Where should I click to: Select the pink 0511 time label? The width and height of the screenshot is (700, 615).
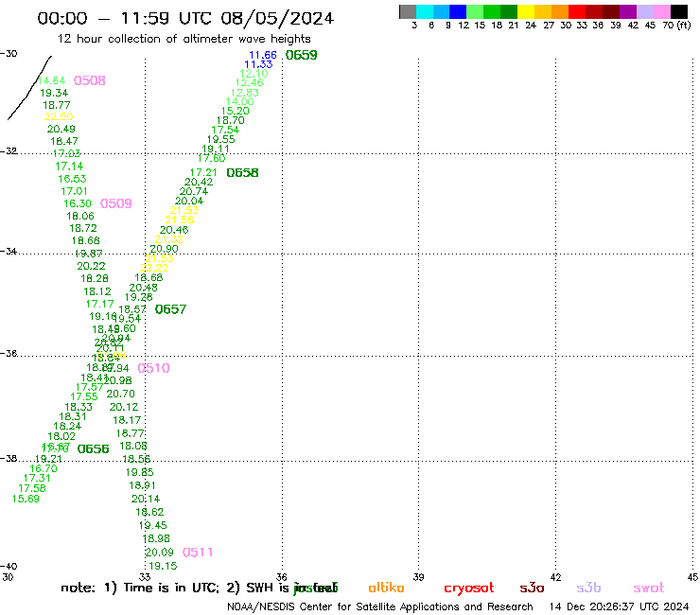pyautogui.click(x=198, y=553)
